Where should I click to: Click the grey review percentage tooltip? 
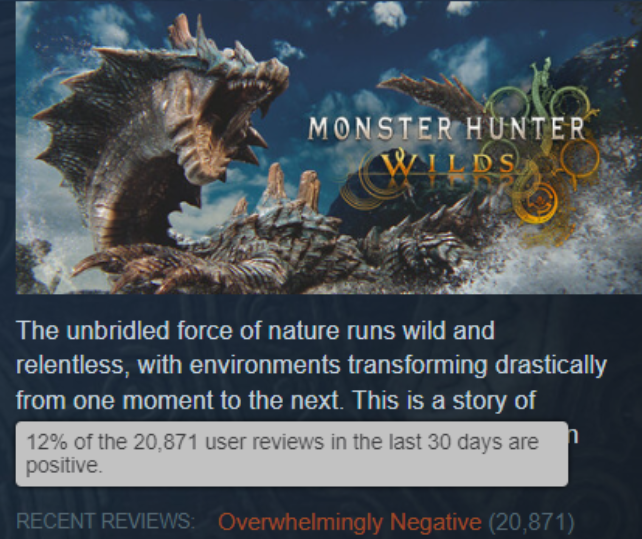292,454
